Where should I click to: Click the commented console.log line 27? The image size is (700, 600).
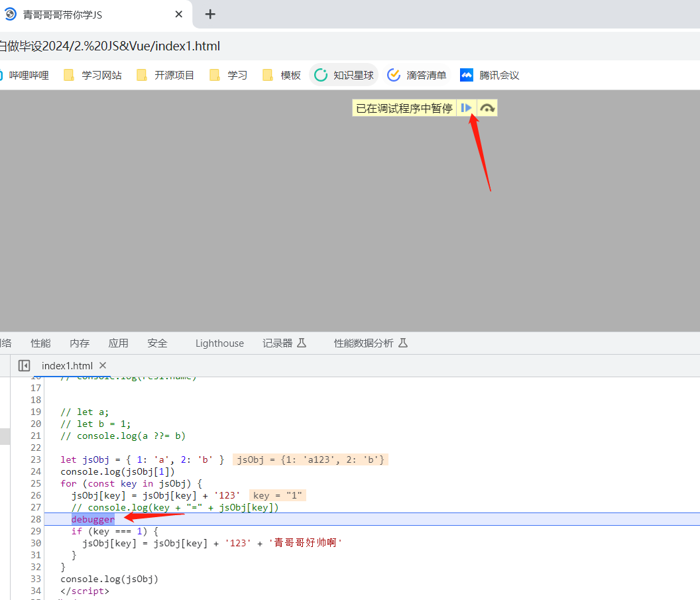[175, 507]
